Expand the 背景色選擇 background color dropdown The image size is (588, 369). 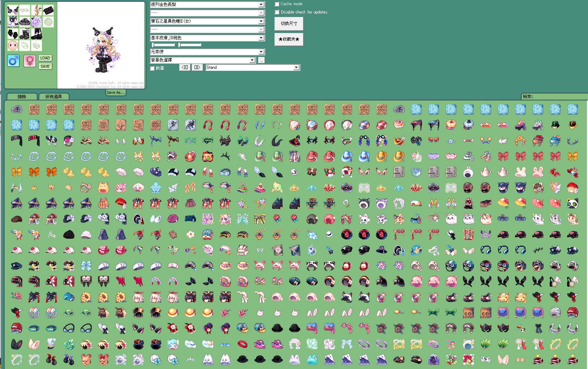(203, 60)
